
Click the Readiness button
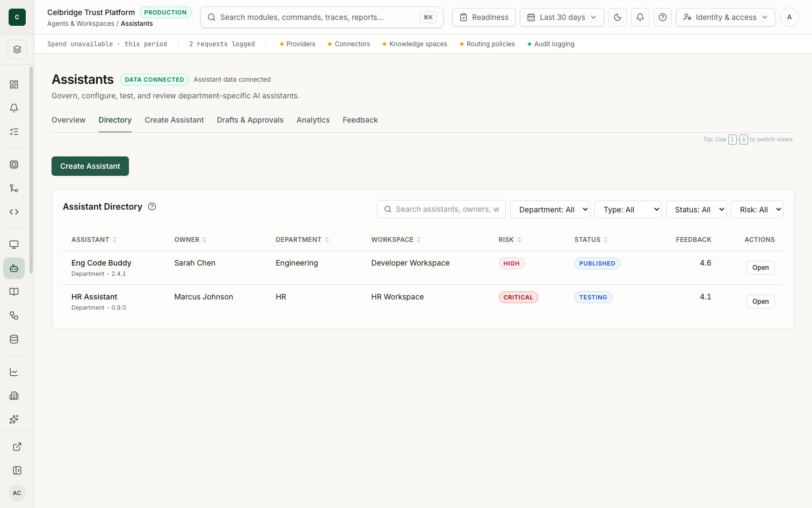pos(484,17)
